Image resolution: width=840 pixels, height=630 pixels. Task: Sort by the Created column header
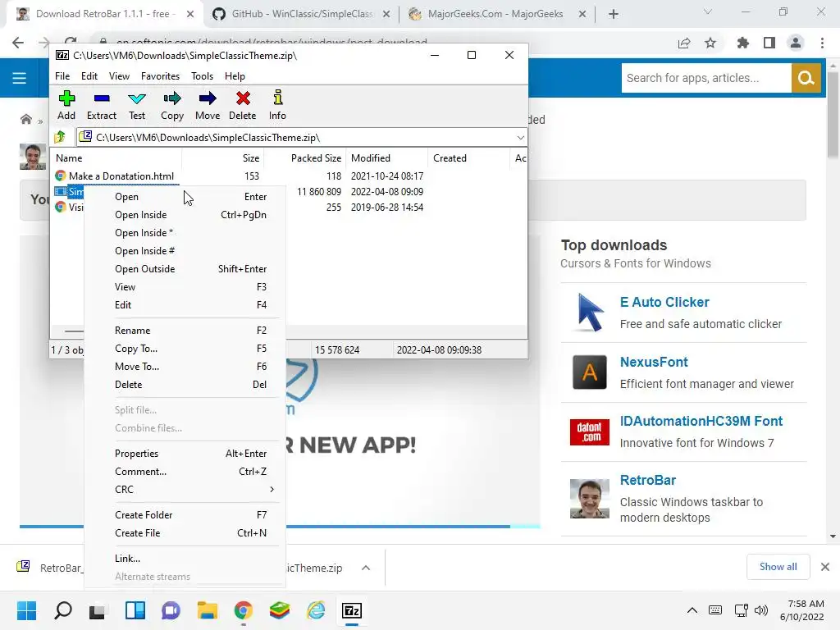coord(468,158)
